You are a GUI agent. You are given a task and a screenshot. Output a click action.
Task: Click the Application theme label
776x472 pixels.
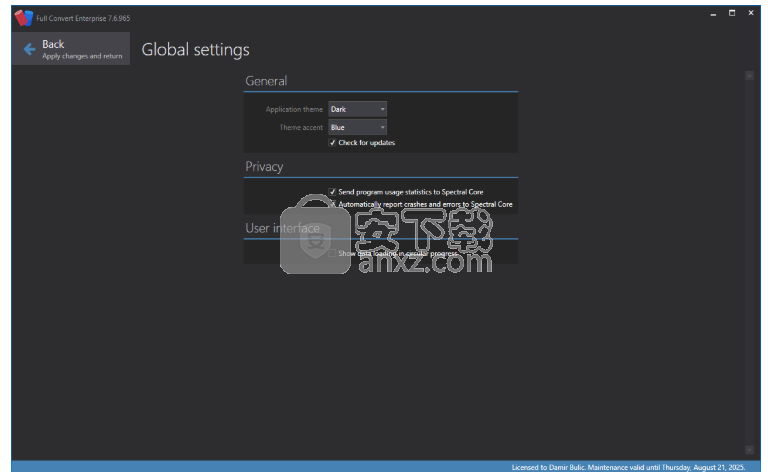(x=294, y=109)
